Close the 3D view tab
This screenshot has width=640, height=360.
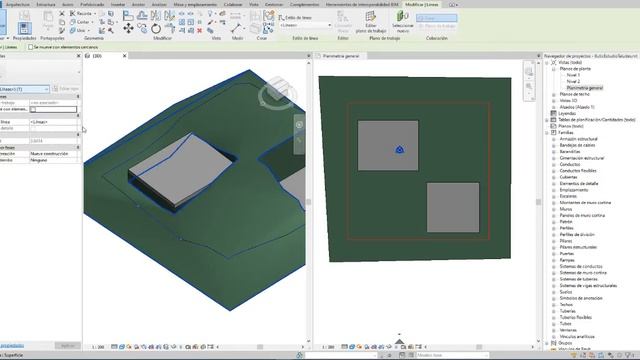[124, 56]
